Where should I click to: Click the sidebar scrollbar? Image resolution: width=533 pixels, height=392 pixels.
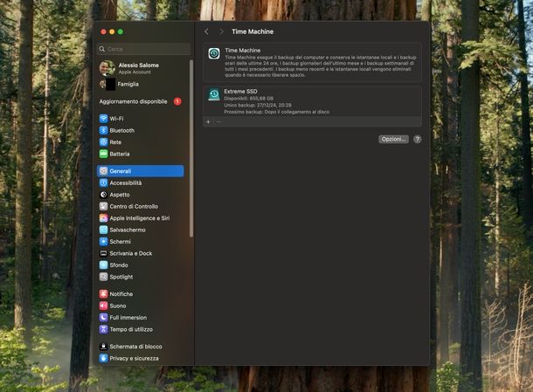[191, 148]
